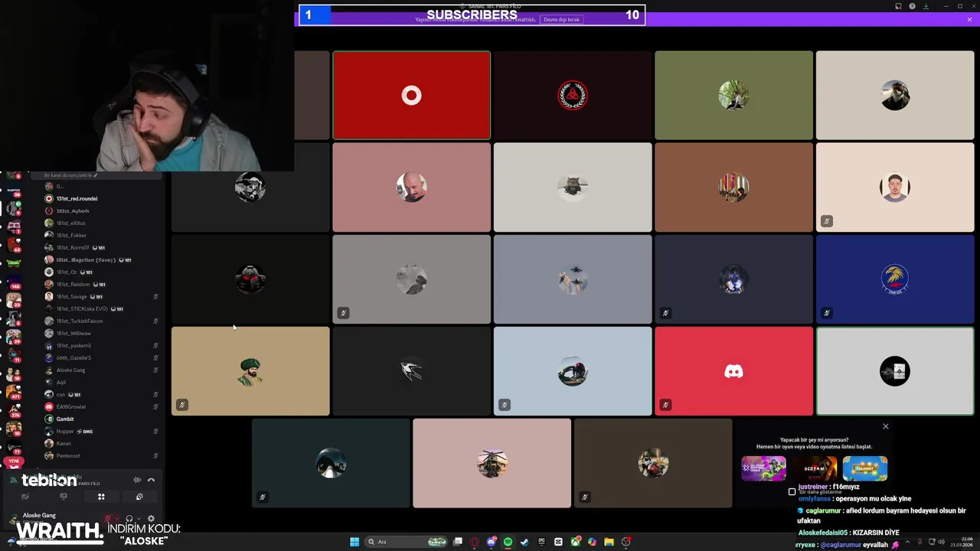The width and height of the screenshot is (980, 551).
Task: Open the server icon with 276 badge
Action: pos(13,409)
